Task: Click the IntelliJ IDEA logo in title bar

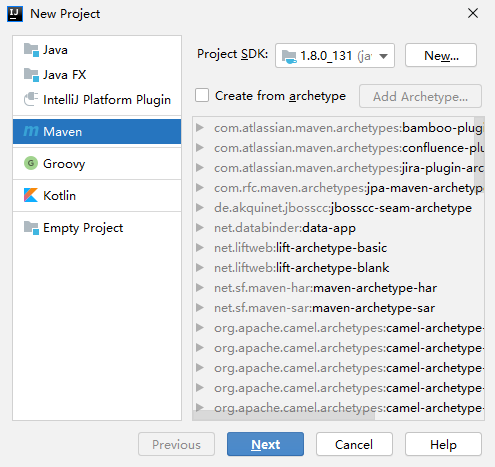Action: (x=15, y=14)
